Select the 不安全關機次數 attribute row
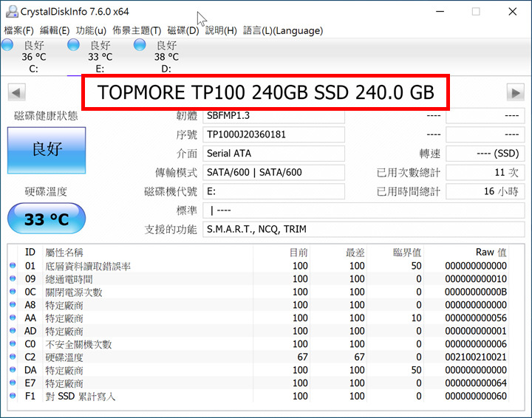532x418 pixels. 259,343
